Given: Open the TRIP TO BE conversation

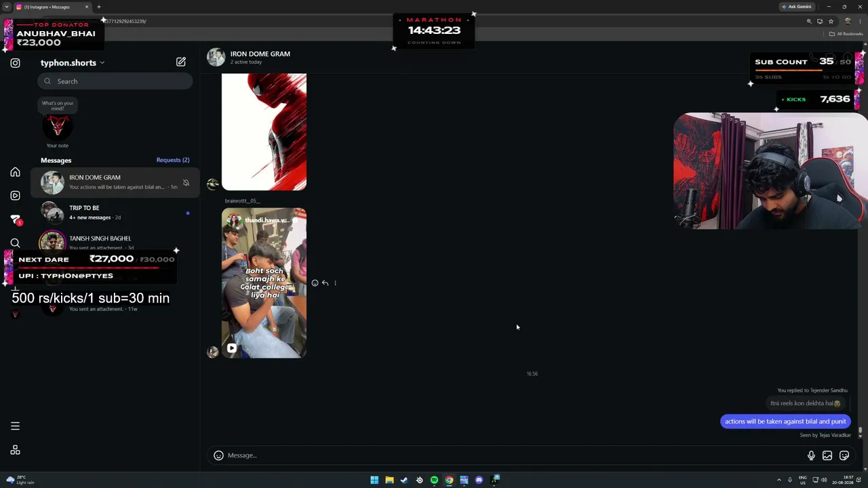Looking at the screenshot, I should (x=115, y=213).
